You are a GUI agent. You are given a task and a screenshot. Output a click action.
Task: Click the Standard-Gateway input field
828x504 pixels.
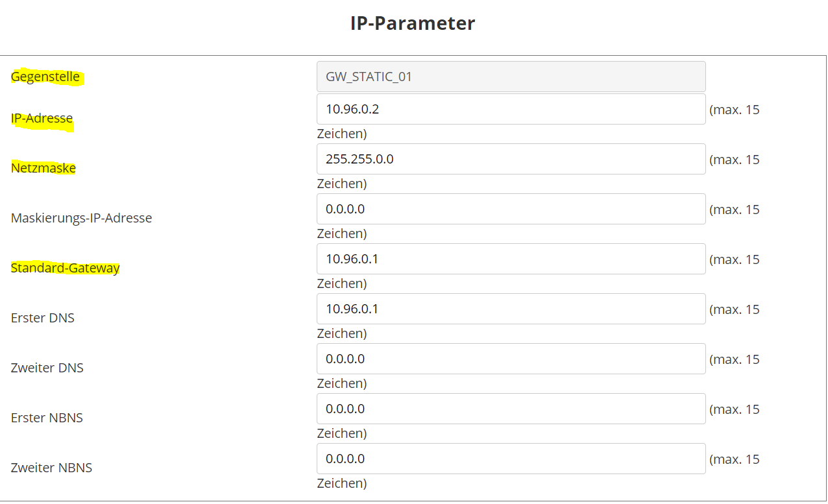511,259
